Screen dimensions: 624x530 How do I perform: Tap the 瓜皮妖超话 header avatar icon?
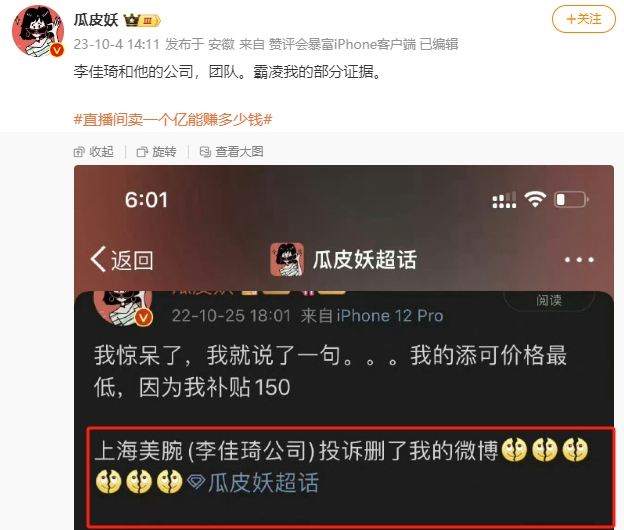pyautogui.click(x=287, y=259)
